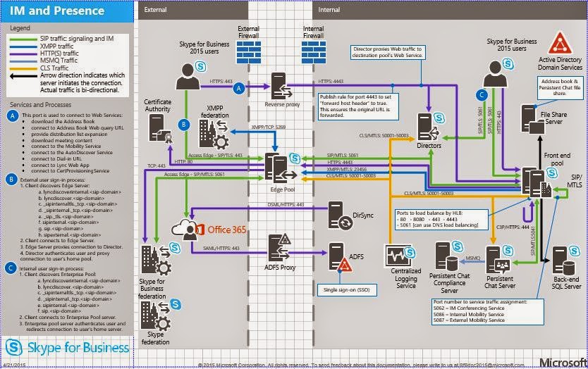
Task: Click the orange CLS Traffic legend line
Action: coord(23,68)
